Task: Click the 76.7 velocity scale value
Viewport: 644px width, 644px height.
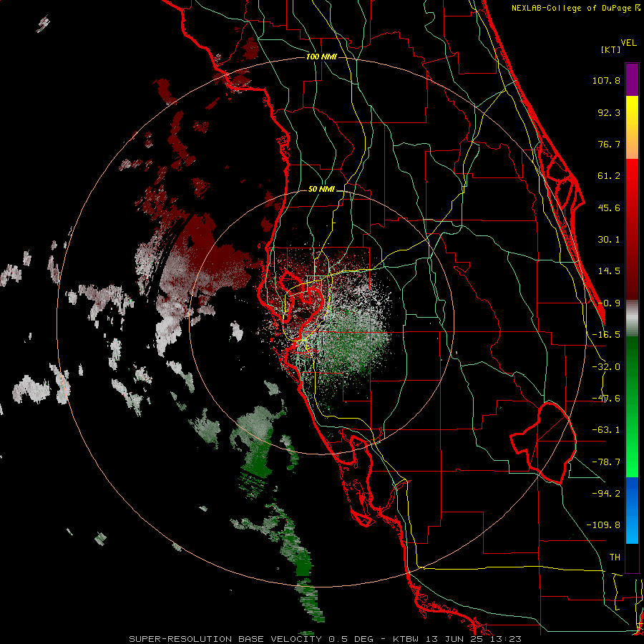Action: [x=609, y=144]
